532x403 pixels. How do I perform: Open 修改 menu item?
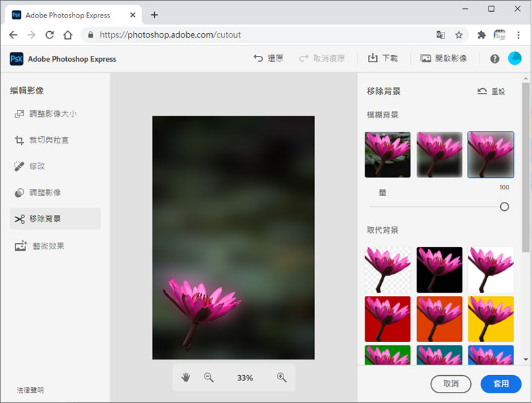(x=55, y=166)
